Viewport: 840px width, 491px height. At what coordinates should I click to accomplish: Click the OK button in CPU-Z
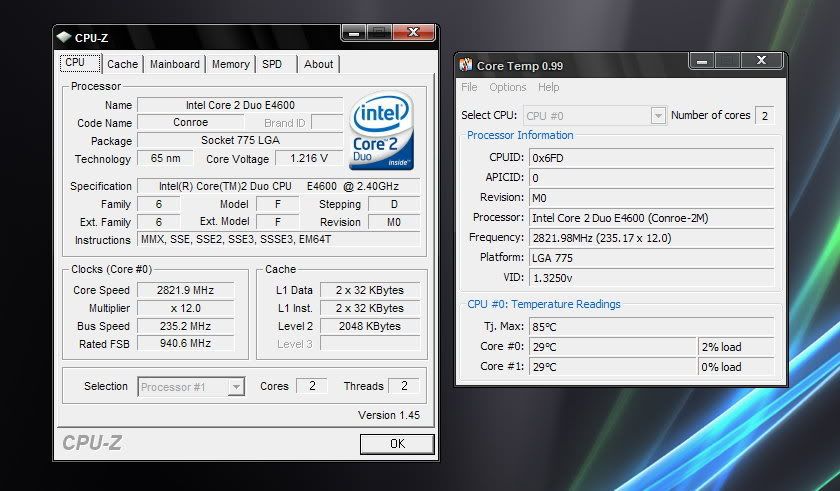pyautogui.click(x=397, y=444)
